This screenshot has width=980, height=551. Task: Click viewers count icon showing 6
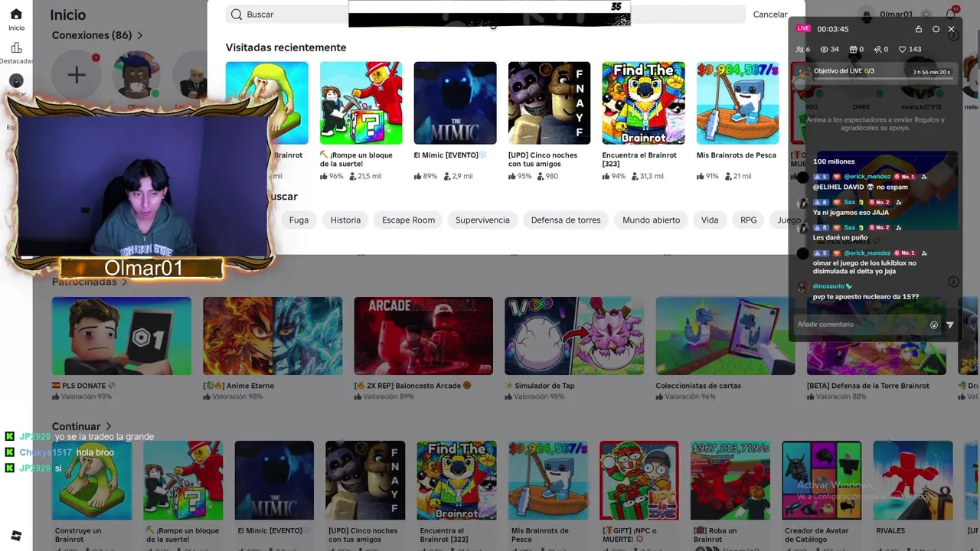pos(799,49)
